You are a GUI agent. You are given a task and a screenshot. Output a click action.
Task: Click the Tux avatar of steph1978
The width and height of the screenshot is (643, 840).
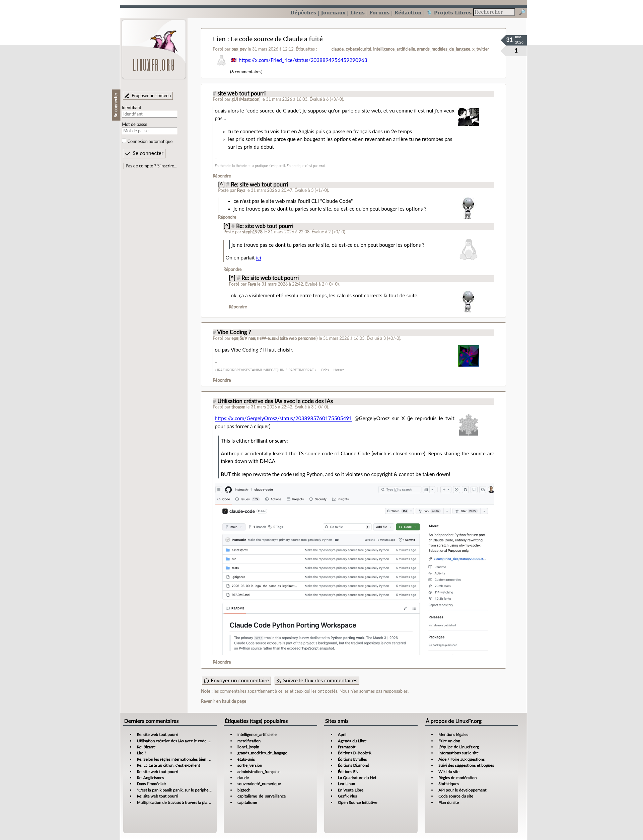(x=468, y=249)
